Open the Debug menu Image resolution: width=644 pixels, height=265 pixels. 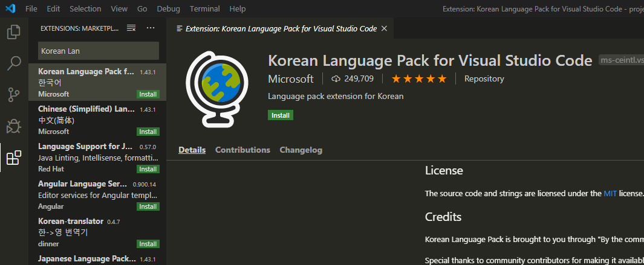point(168,8)
